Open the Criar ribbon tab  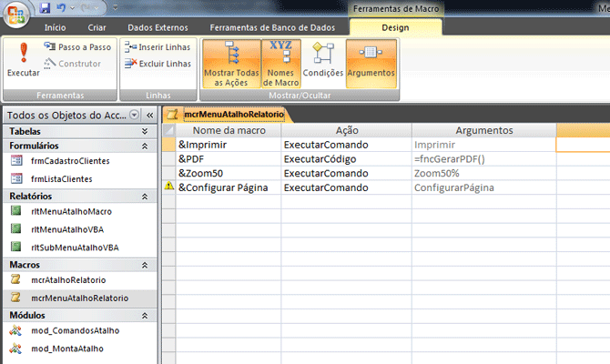point(97,27)
